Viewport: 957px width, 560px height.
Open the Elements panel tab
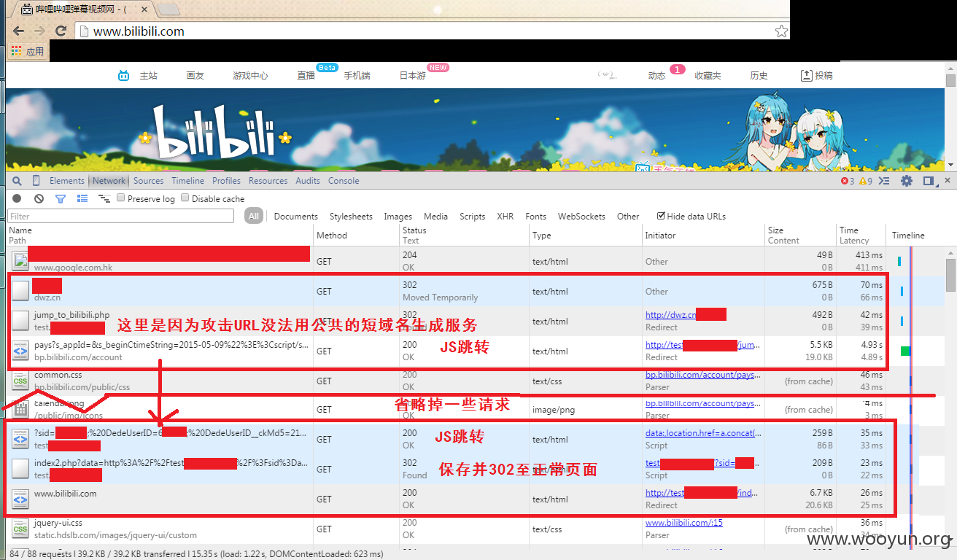click(x=67, y=181)
